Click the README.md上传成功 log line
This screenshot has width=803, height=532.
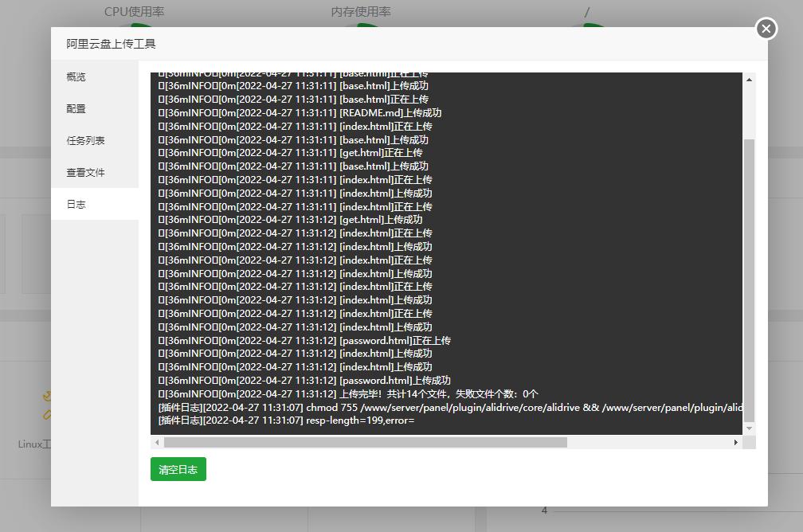(x=300, y=112)
